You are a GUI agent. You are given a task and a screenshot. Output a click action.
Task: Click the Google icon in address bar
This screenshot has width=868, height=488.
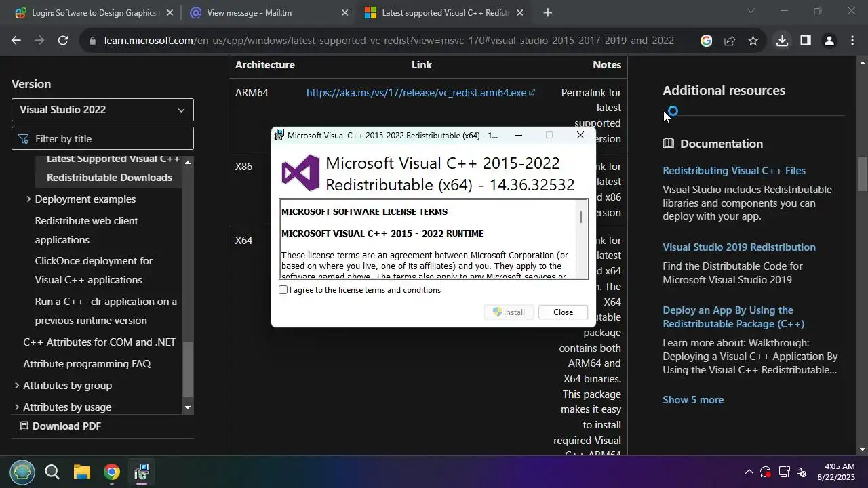point(707,41)
